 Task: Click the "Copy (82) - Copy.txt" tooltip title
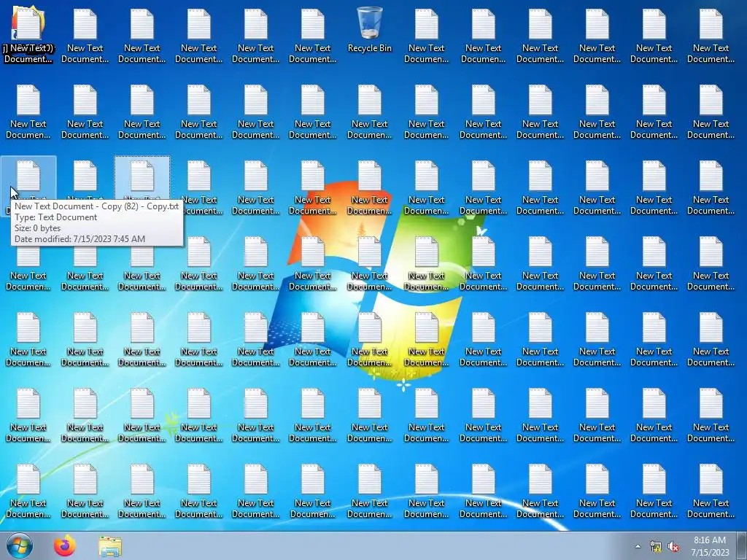tap(97, 206)
